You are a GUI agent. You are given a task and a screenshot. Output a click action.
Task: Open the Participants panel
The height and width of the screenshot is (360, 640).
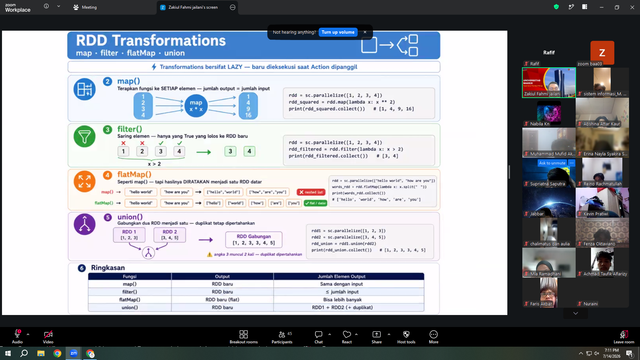[x=282, y=337]
